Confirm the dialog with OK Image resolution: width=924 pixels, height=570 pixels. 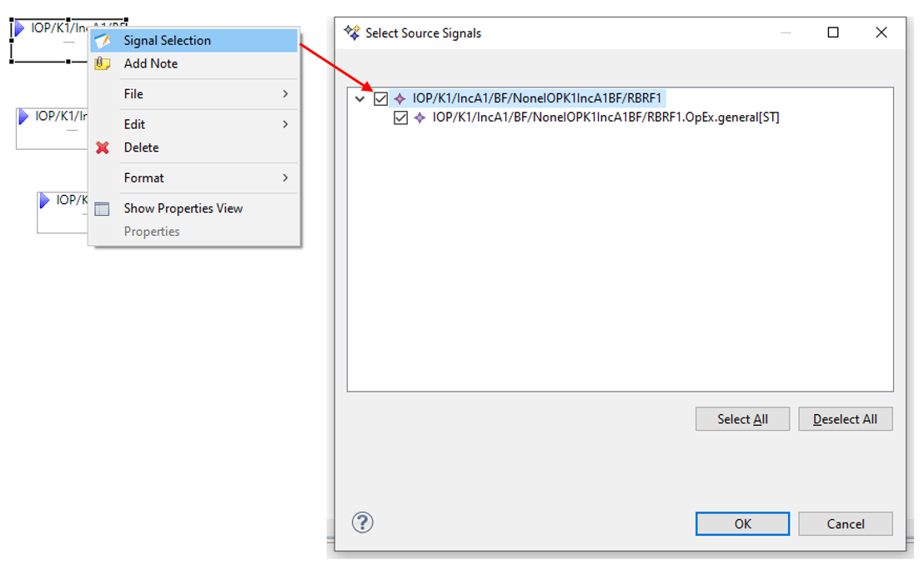click(x=742, y=523)
